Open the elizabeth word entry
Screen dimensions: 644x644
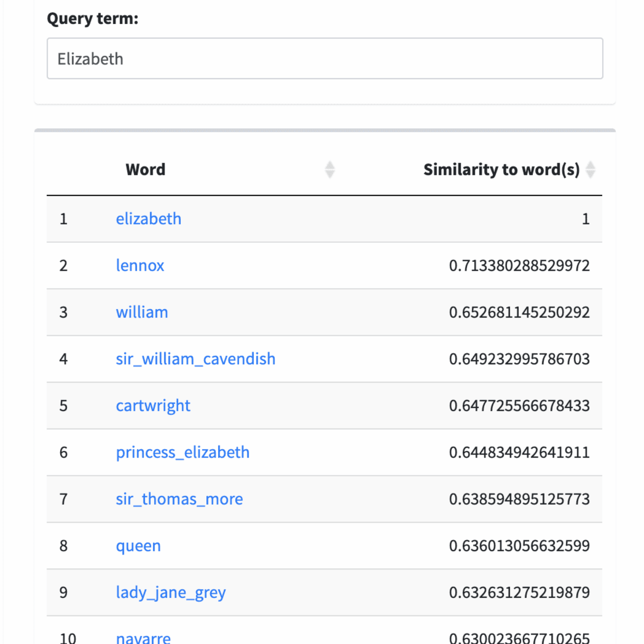click(x=149, y=218)
